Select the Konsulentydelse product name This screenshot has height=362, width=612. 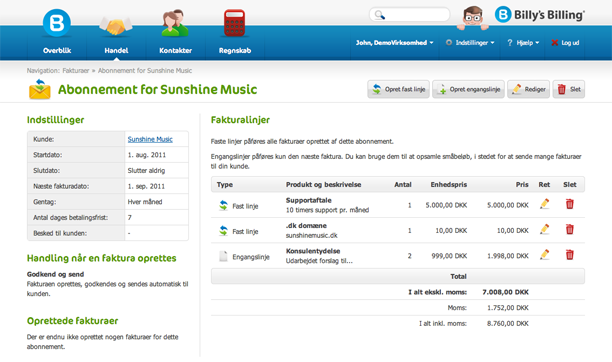click(x=313, y=251)
